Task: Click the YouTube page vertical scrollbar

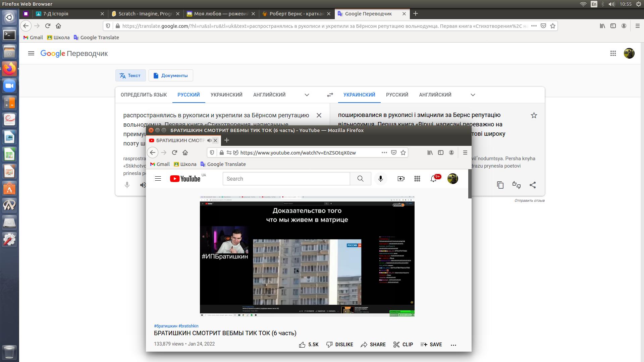Action: (470, 184)
